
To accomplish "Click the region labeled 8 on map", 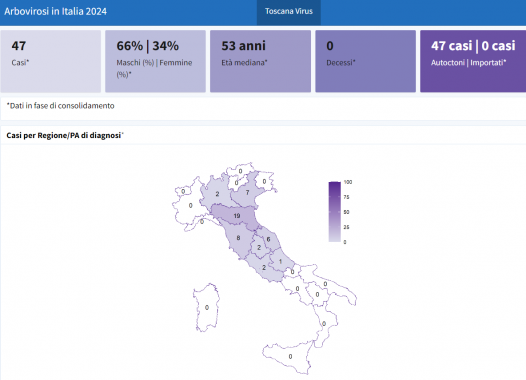I will point(238,238).
